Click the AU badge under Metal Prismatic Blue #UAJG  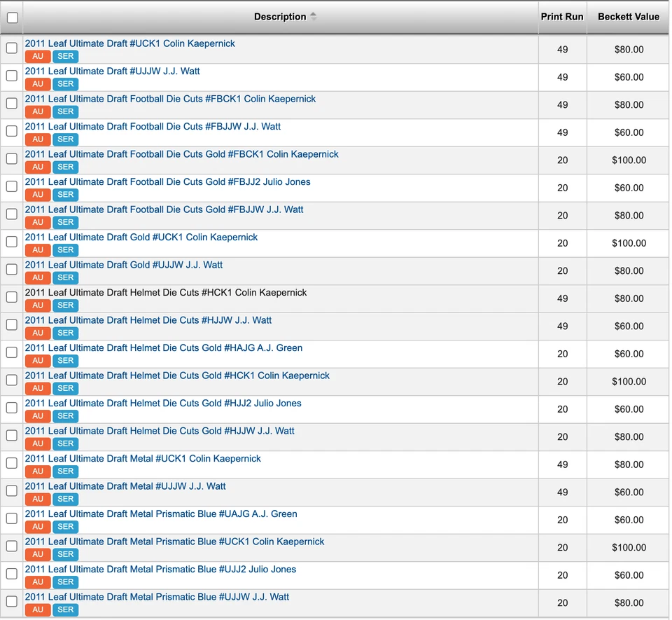(38, 526)
